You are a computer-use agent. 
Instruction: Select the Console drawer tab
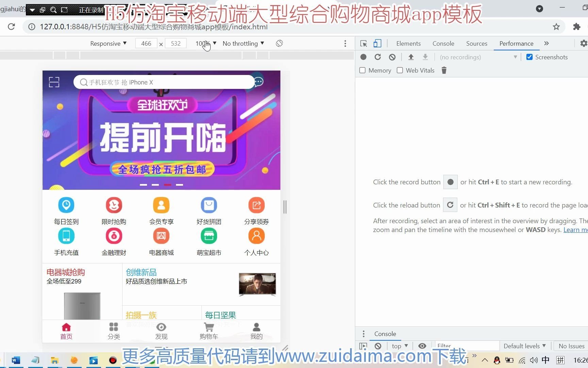coord(385,334)
